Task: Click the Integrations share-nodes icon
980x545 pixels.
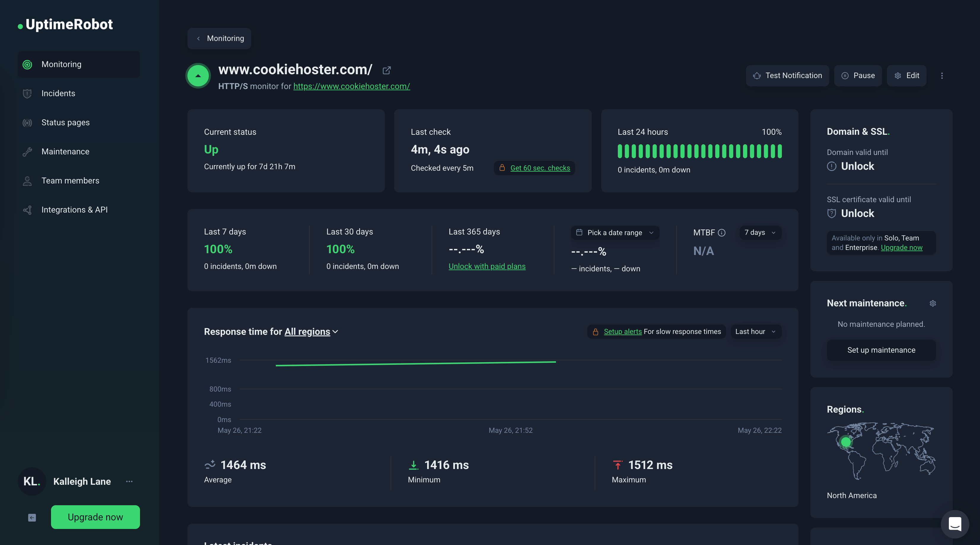Action: coord(27,210)
